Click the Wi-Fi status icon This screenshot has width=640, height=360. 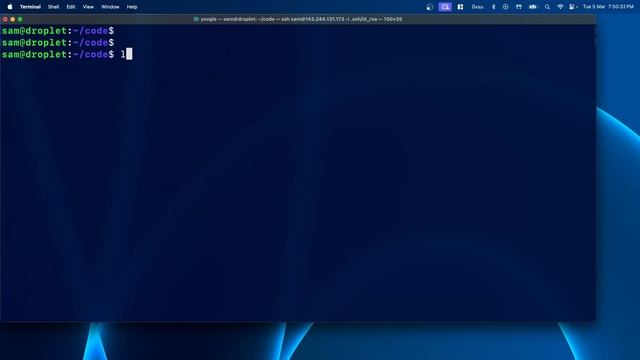(560, 7)
